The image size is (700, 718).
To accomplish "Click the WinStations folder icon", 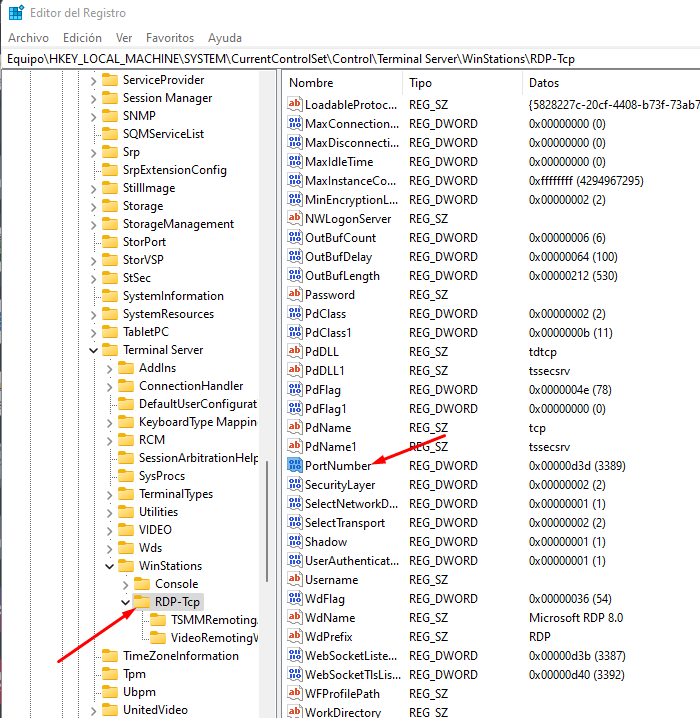I will click(x=126, y=566).
